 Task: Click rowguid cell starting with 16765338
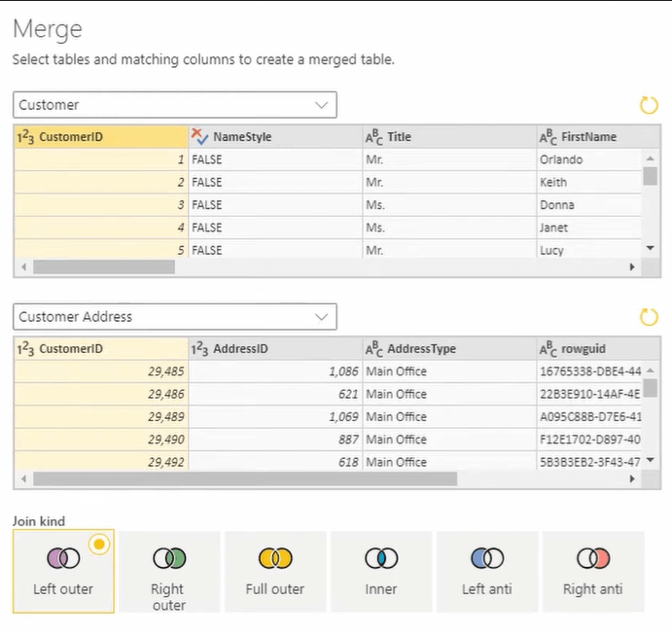(x=589, y=371)
